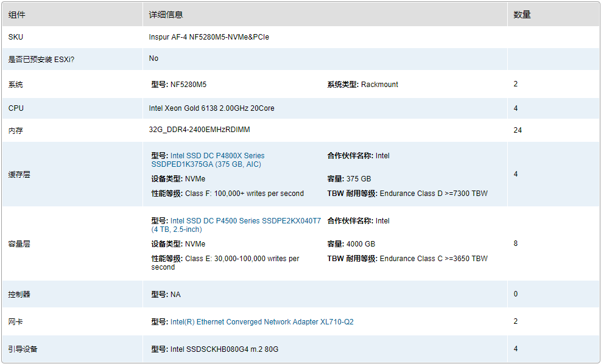This screenshot has width=601, height=364.
Task: Select the Intel SSDSCKHB080G4 boot device text
Action: 224,349
